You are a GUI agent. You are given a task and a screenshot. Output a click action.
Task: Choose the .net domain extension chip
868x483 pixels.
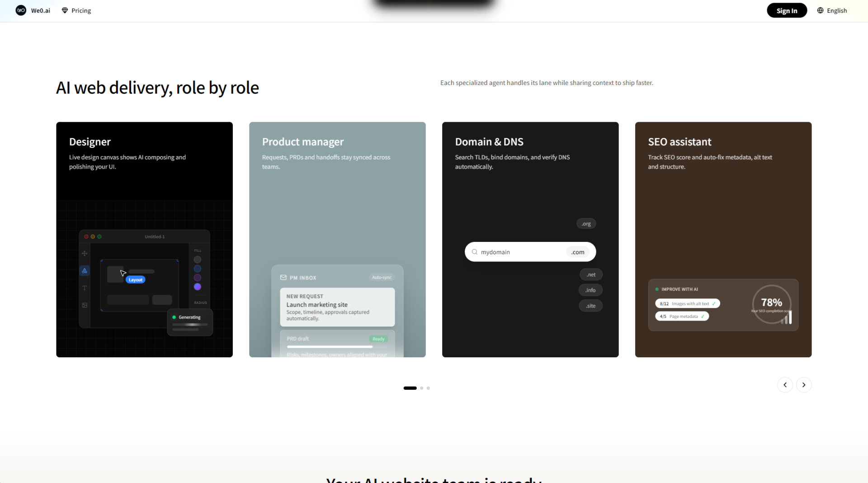tap(591, 275)
